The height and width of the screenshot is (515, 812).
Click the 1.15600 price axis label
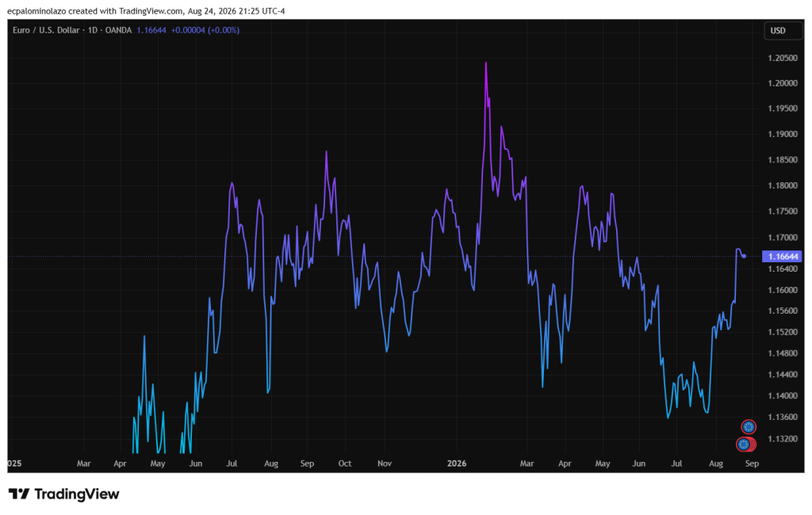pos(783,311)
